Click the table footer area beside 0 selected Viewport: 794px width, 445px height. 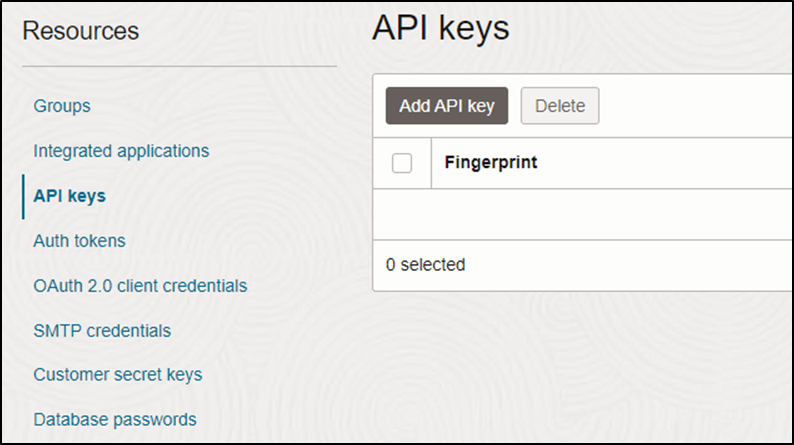628,265
